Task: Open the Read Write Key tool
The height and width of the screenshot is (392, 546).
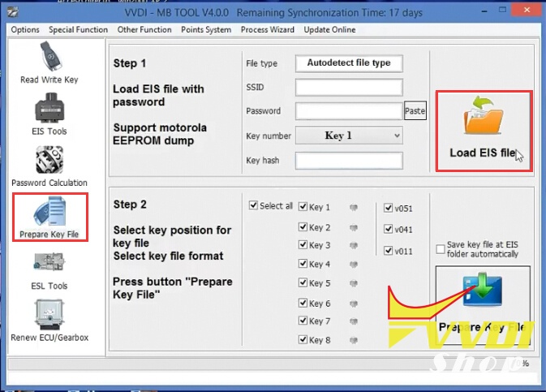Action: coord(49,62)
